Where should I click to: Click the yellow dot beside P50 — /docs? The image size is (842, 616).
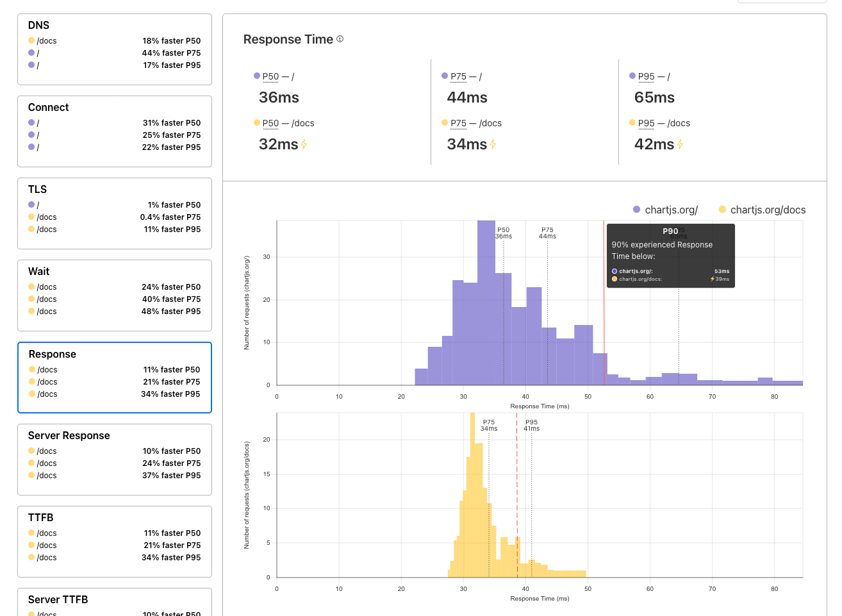click(257, 123)
